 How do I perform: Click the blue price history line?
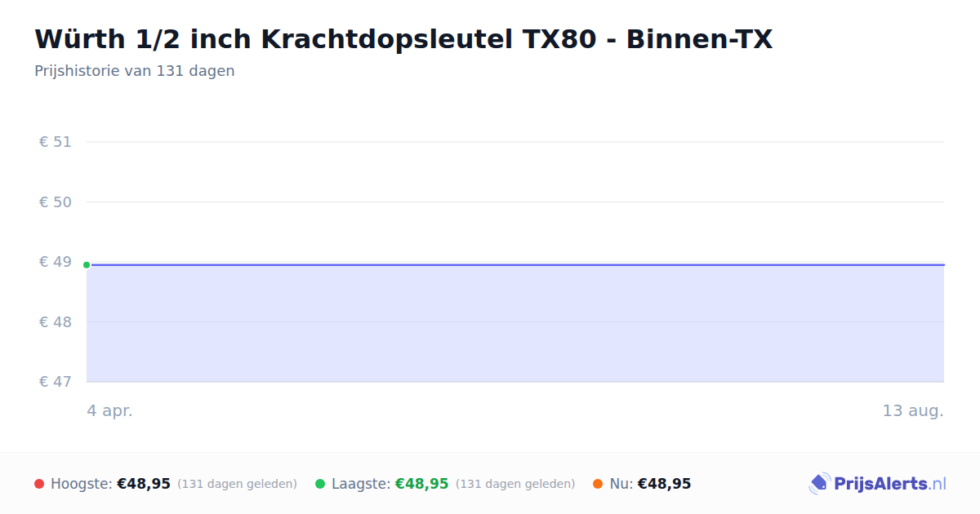[x=515, y=264]
